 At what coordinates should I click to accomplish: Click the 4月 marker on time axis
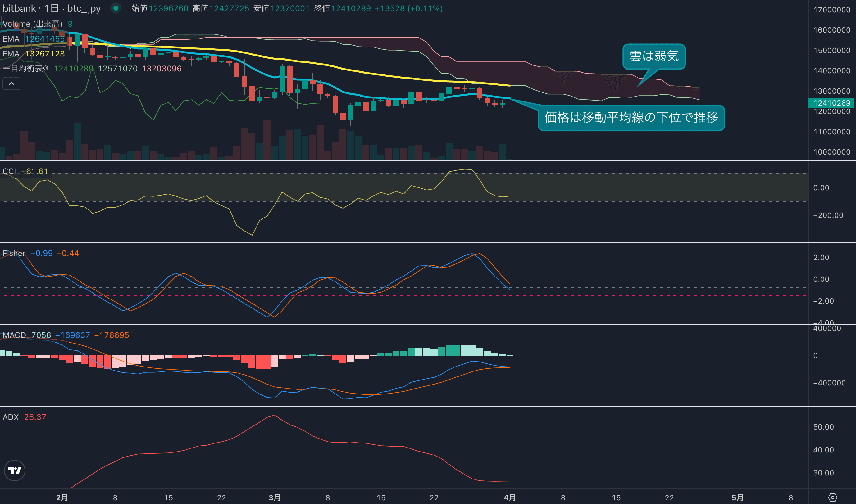pyautogui.click(x=509, y=497)
